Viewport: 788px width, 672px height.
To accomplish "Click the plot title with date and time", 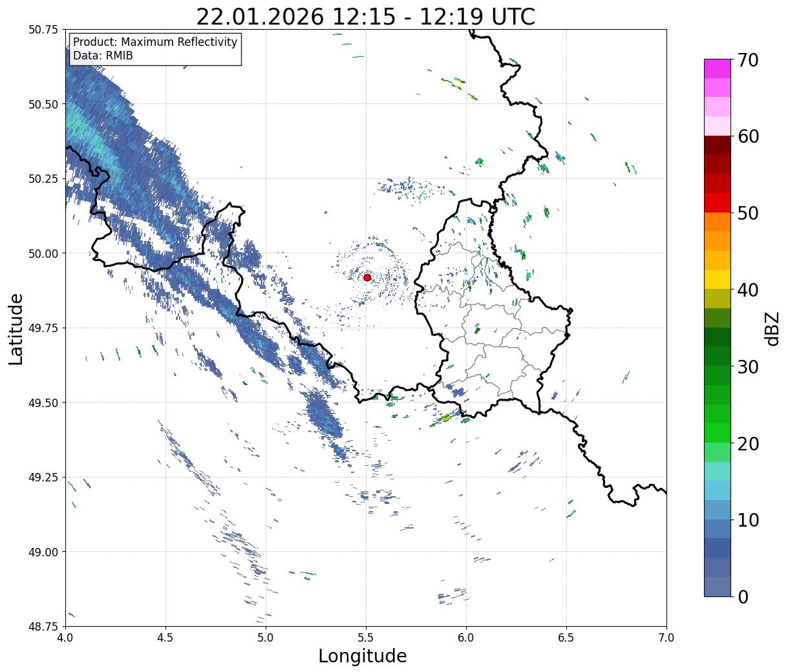I will [x=366, y=16].
